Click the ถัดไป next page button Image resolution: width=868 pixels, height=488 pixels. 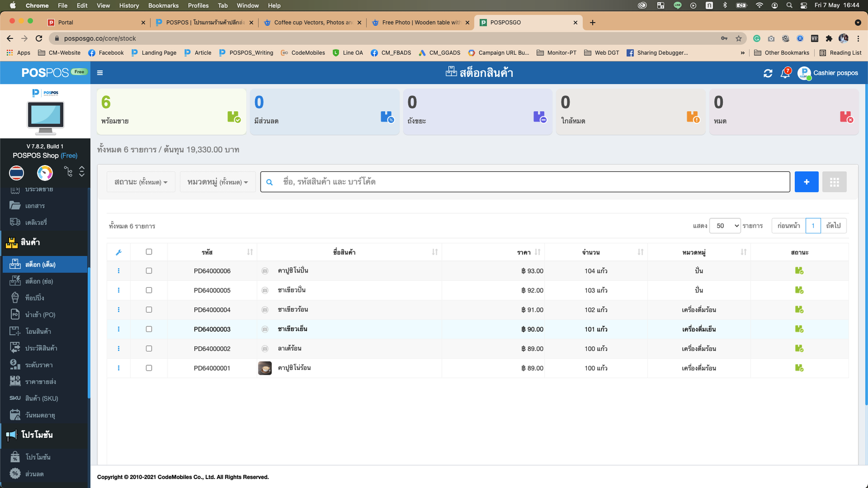[833, 226]
